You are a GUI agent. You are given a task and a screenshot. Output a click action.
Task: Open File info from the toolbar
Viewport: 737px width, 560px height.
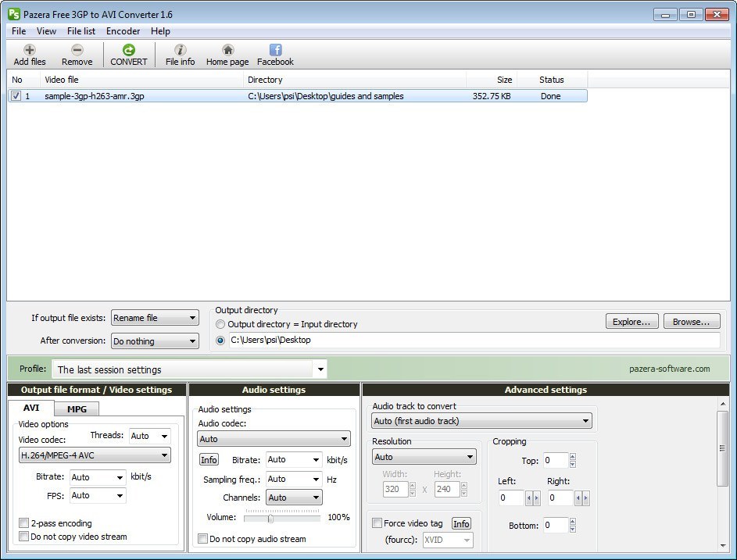pyautogui.click(x=179, y=53)
